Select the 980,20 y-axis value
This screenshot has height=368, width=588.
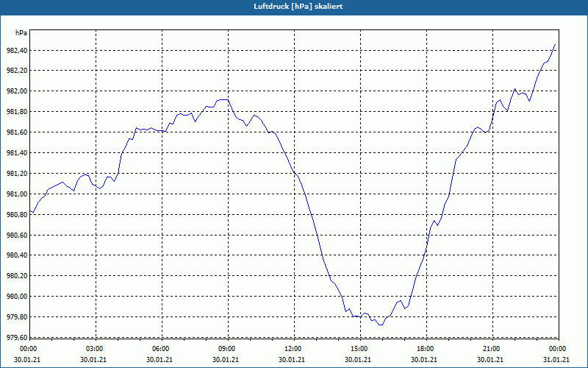[17, 277]
